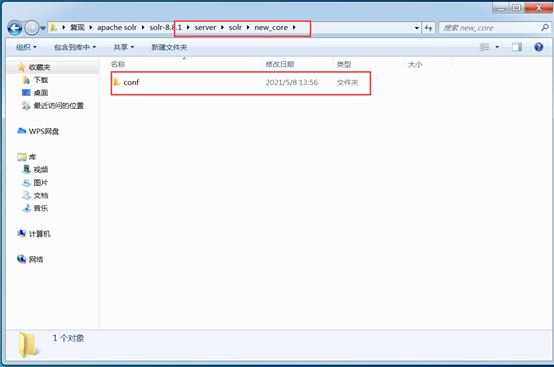Click the date 2021/5/8 13:56
554x367 pixels.
[x=292, y=82]
